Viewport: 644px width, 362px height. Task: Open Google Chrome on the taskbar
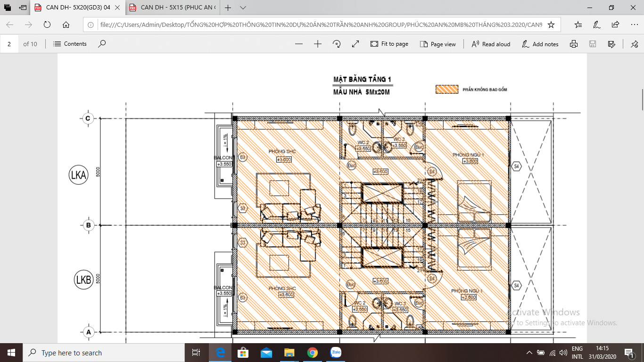click(312, 353)
